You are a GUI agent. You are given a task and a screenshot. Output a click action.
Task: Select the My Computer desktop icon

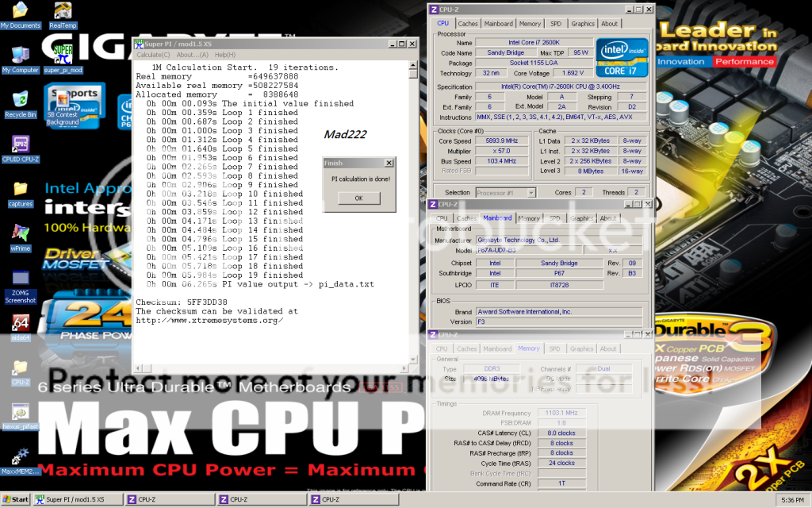click(20, 60)
